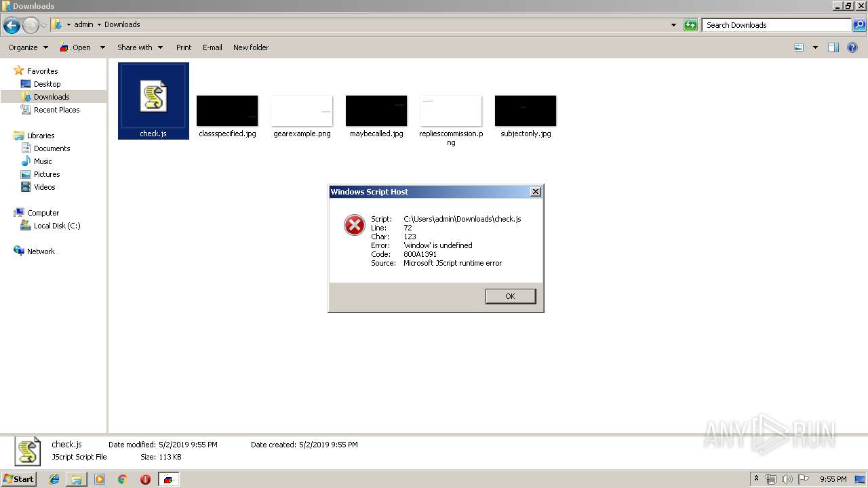The image size is (868, 488).
Task: Select classspecified.jpg thumbnail
Action: (x=227, y=110)
